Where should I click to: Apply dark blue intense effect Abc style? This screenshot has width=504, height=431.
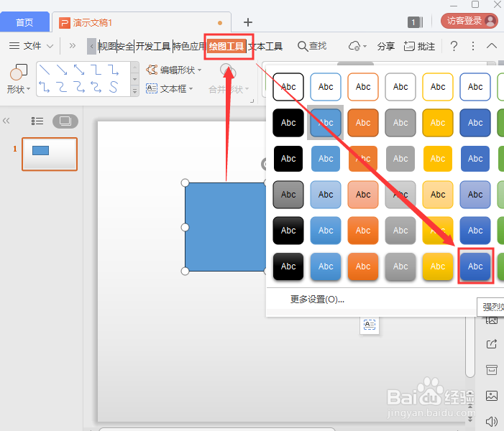point(475,267)
